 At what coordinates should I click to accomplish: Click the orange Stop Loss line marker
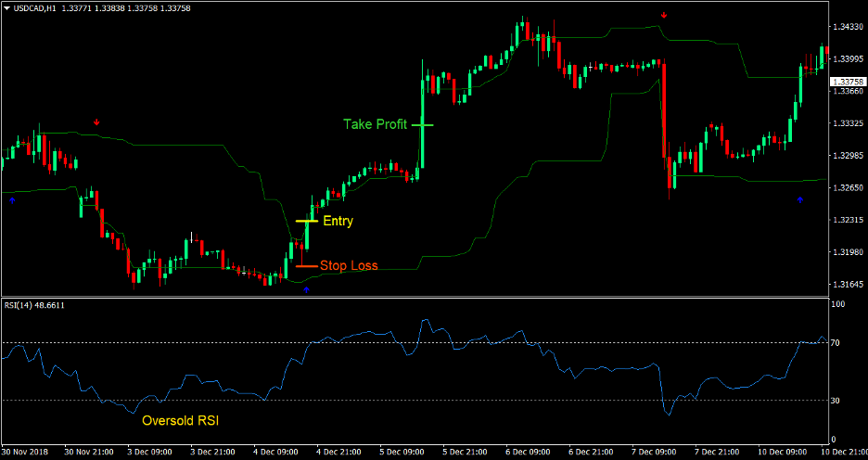307,266
